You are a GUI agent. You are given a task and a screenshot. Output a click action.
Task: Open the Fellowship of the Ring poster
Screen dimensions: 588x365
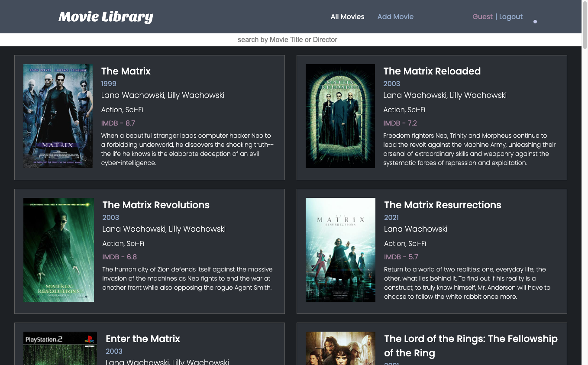pos(340,348)
